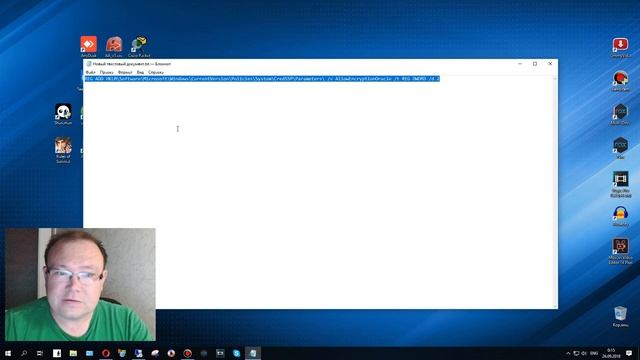Click the Notepad vertical scrollbar track
The height and width of the screenshot is (360, 640).
[x=555, y=191]
